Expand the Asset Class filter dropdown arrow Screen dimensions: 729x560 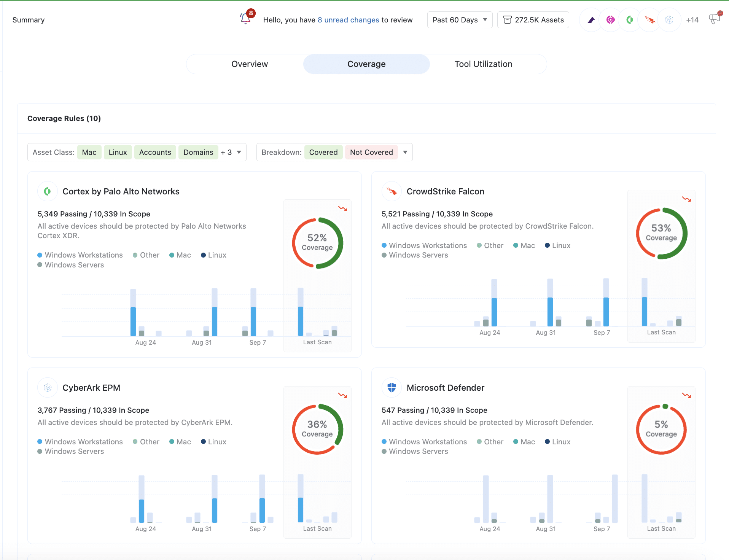tap(239, 152)
